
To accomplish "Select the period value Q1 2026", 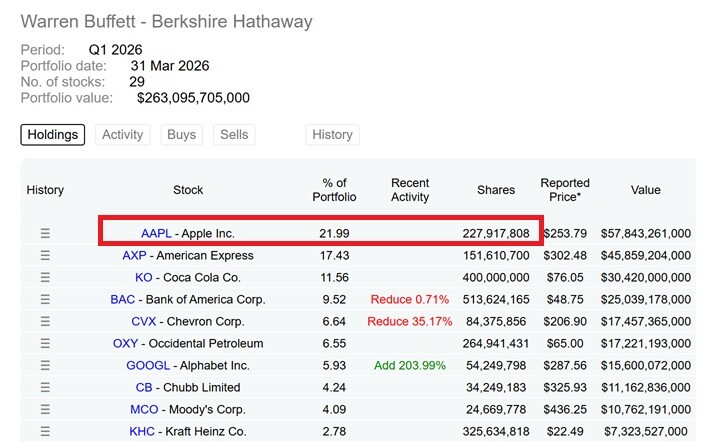I will (115, 50).
